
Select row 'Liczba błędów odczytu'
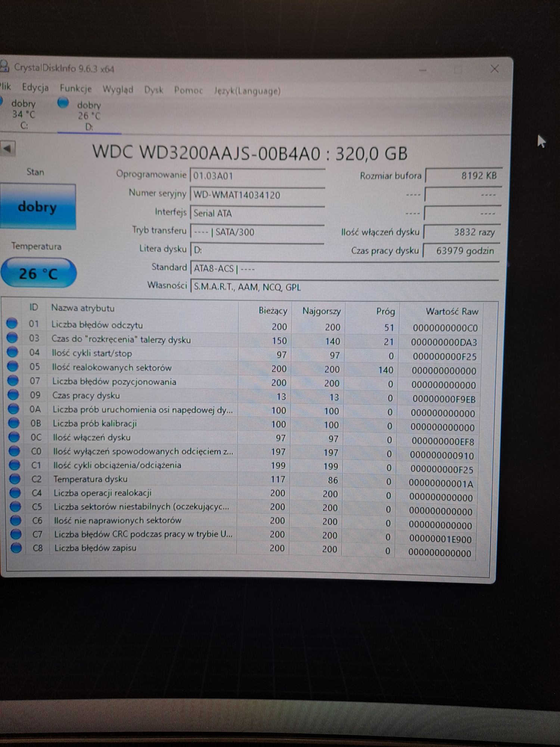pyautogui.click(x=245, y=326)
